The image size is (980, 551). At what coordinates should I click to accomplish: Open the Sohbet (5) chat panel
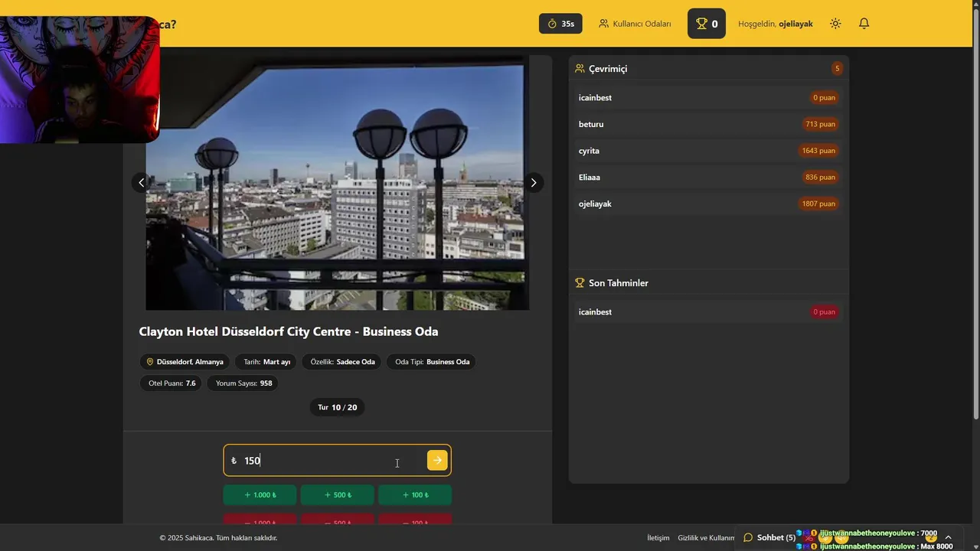769,538
